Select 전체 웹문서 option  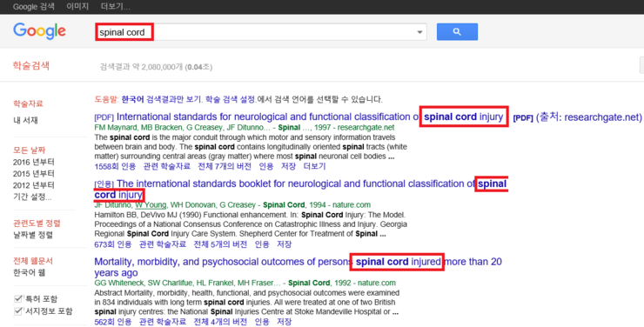(33, 261)
